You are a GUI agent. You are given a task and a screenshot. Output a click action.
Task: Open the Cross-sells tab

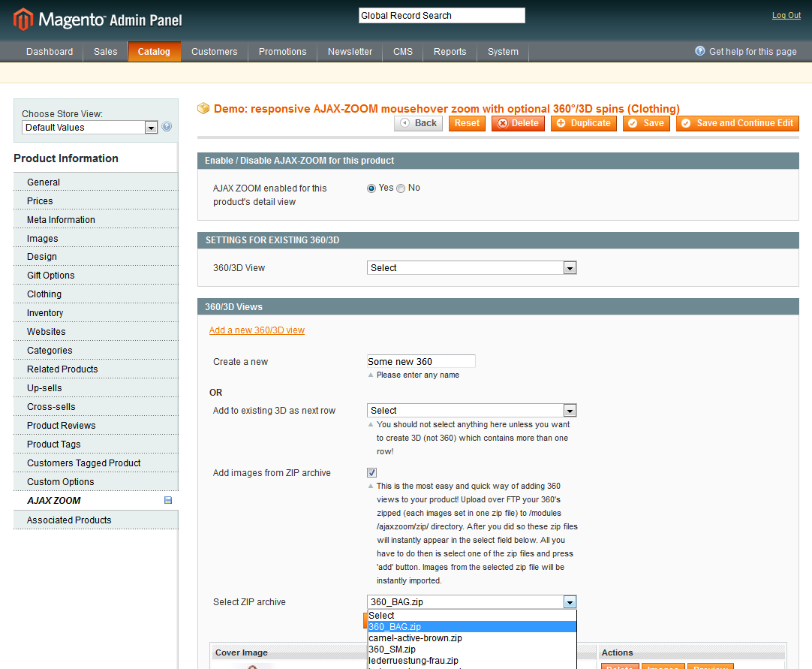96,407
